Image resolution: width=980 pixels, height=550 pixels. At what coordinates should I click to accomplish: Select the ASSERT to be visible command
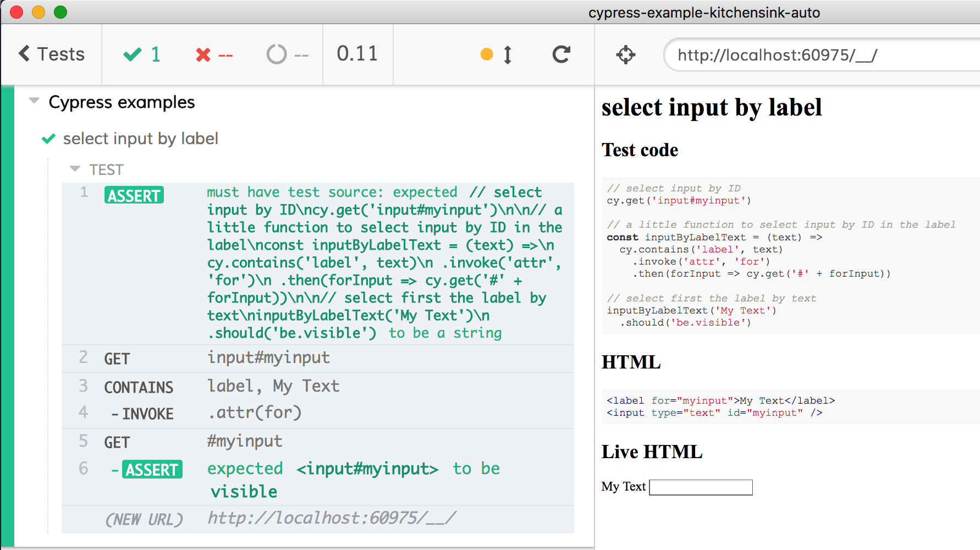tap(318, 480)
